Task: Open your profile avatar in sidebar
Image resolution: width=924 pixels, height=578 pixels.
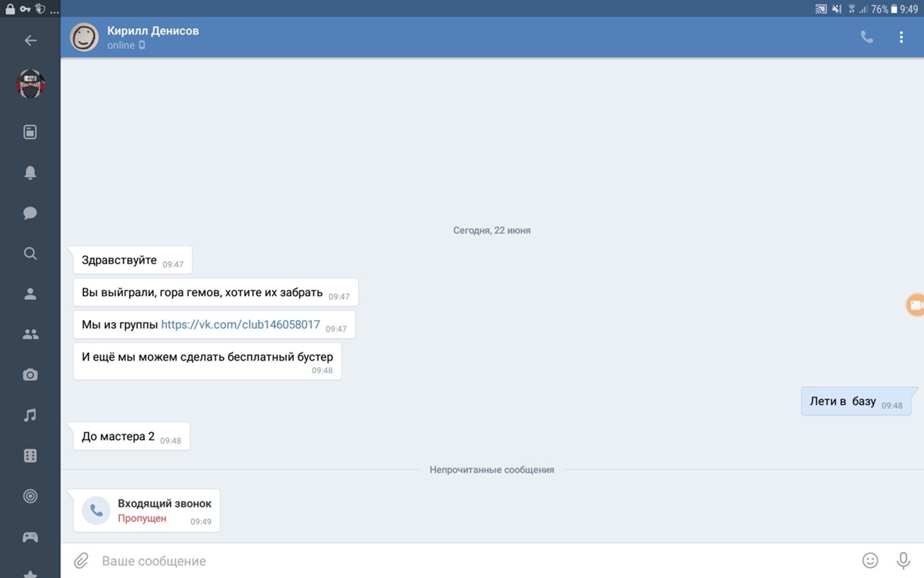Action: [30, 85]
